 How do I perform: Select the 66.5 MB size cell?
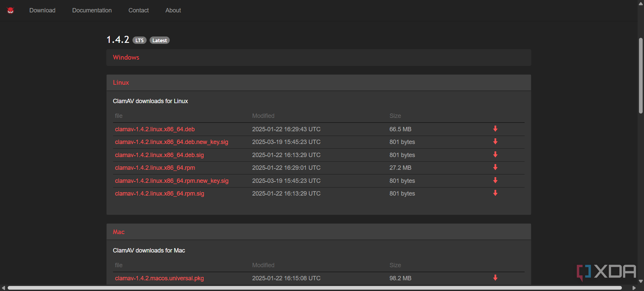point(400,129)
